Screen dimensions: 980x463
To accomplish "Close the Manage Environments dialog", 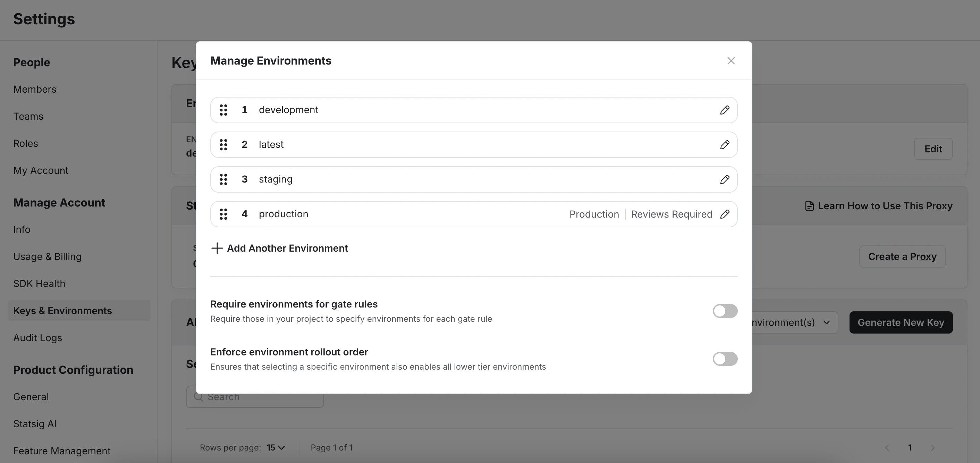I will click(x=731, y=60).
